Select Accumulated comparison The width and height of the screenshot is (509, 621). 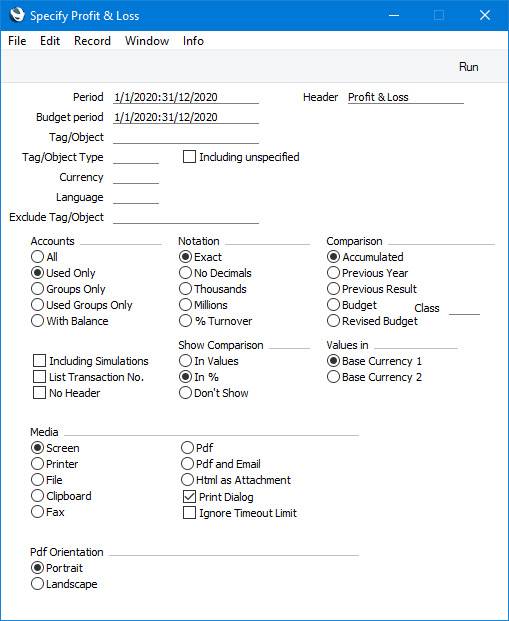pos(334,257)
